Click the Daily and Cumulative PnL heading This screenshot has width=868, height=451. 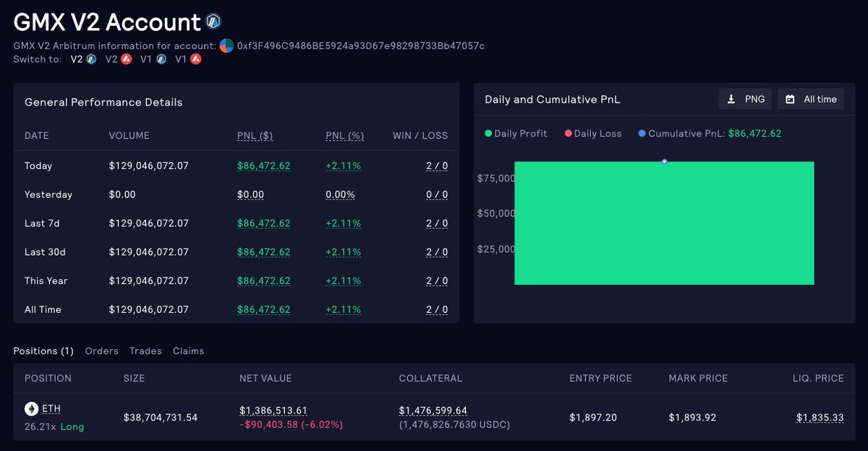click(553, 99)
